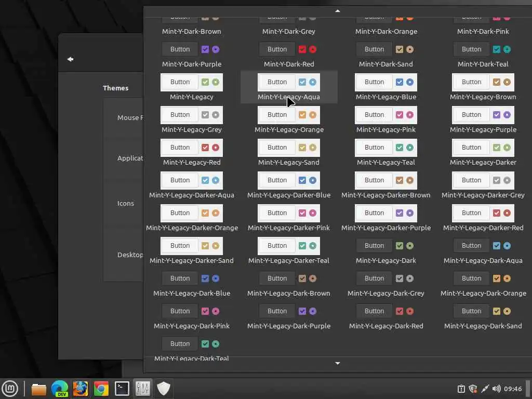Pick the Mint-Y-Legacy-Pink theme
This screenshot has height=399, width=532.
[386, 119]
